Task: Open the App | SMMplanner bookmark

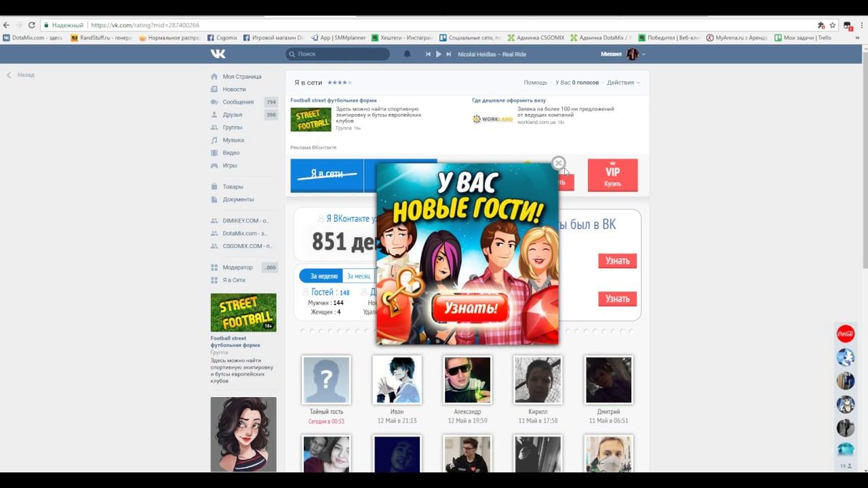Action: point(338,38)
